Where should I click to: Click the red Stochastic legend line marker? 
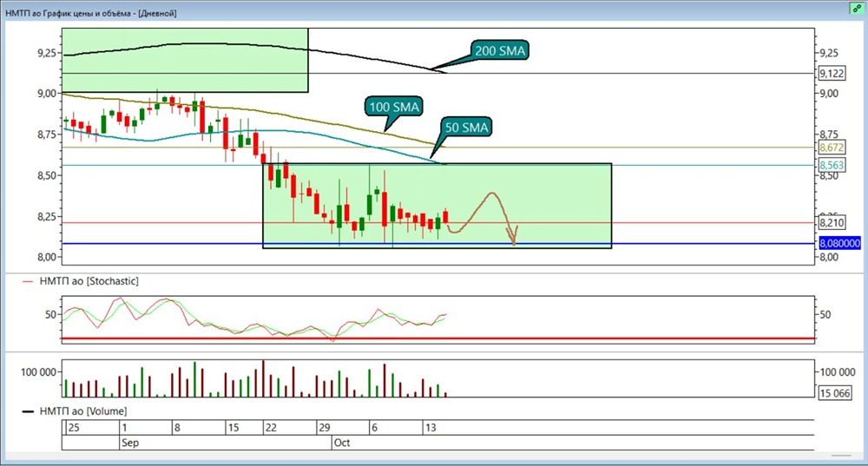(x=27, y=282)
